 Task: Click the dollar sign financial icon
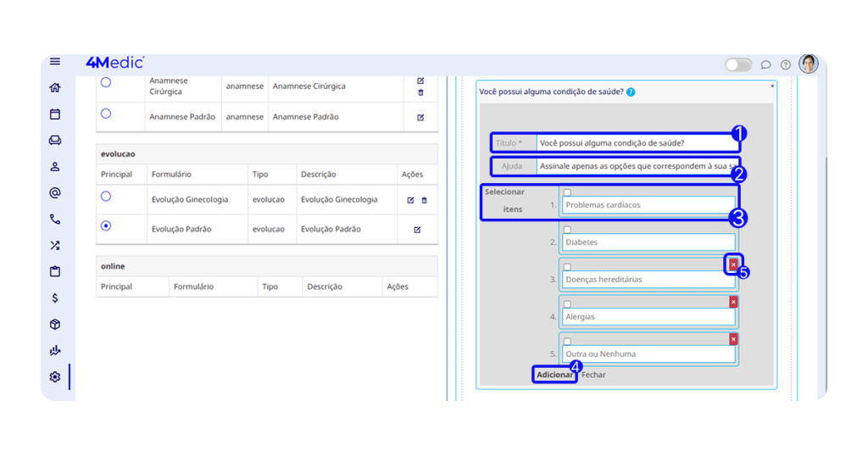pyautogui.click(x=55, y=298)
